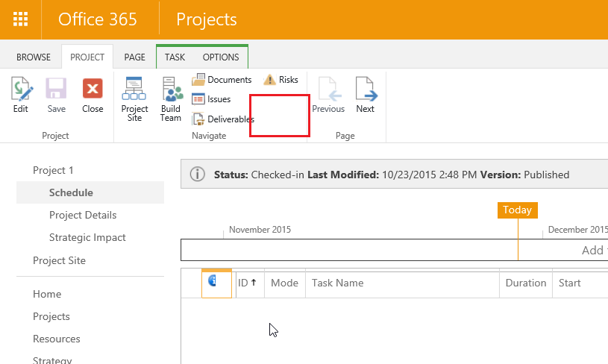
Task: Open the Office 365 app launcher grid
Action: coord(21,19)
